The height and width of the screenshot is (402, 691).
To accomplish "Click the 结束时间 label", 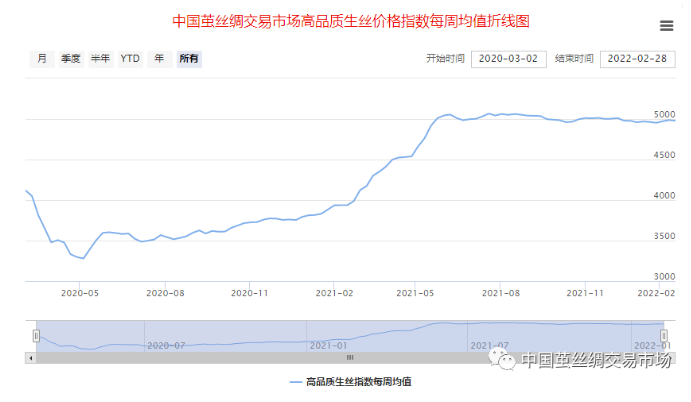I will coord(574,59).
